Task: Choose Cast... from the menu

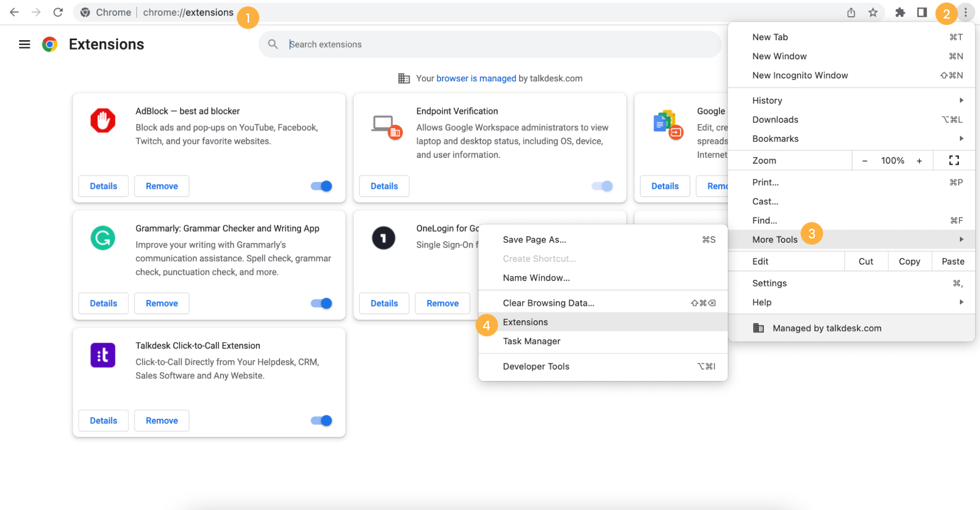Action: (x=852, y=202)
